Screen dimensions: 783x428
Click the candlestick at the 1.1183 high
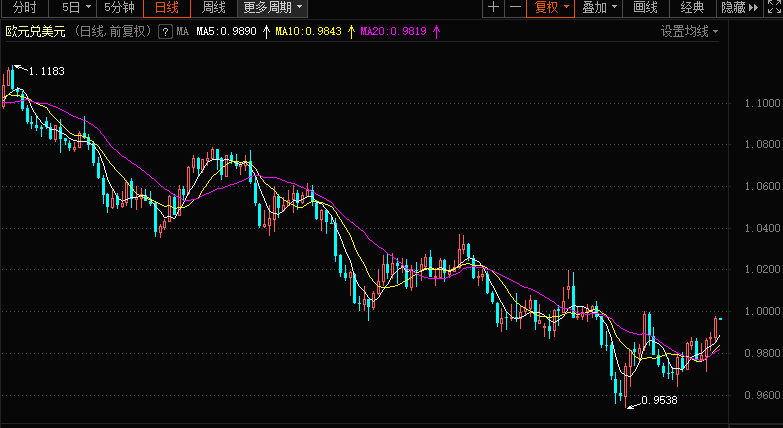point(13,76)
